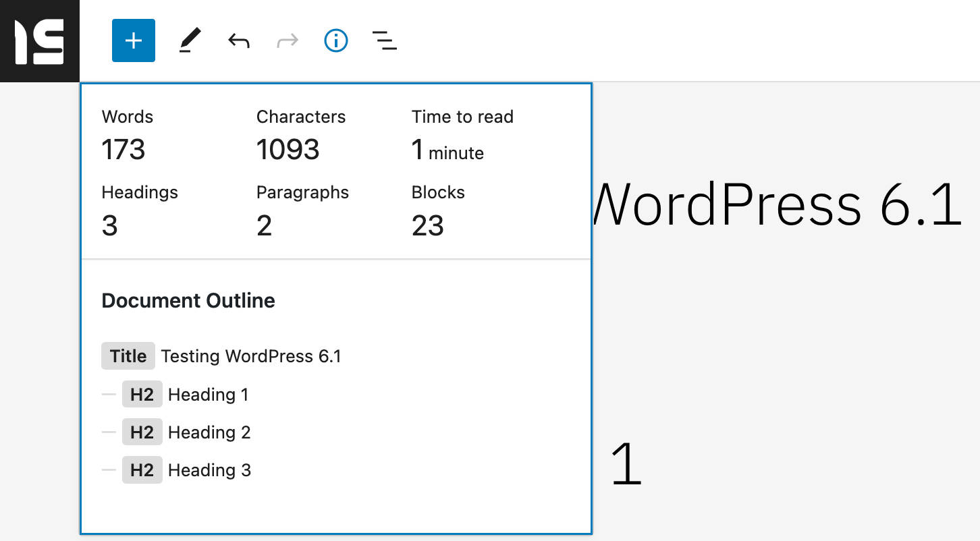Screen dimensions: 980x541
Task: Redo the undone change
Action: (x=287, y=40)
